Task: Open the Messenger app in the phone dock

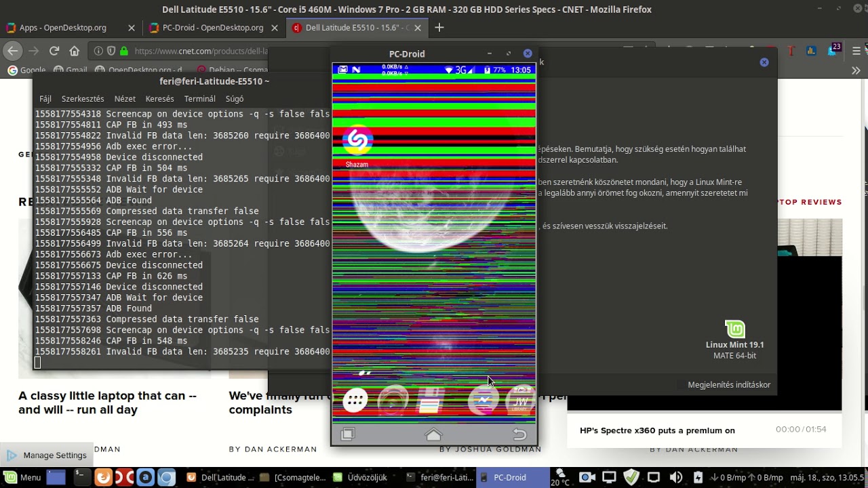Action: [x=482, y=401]
